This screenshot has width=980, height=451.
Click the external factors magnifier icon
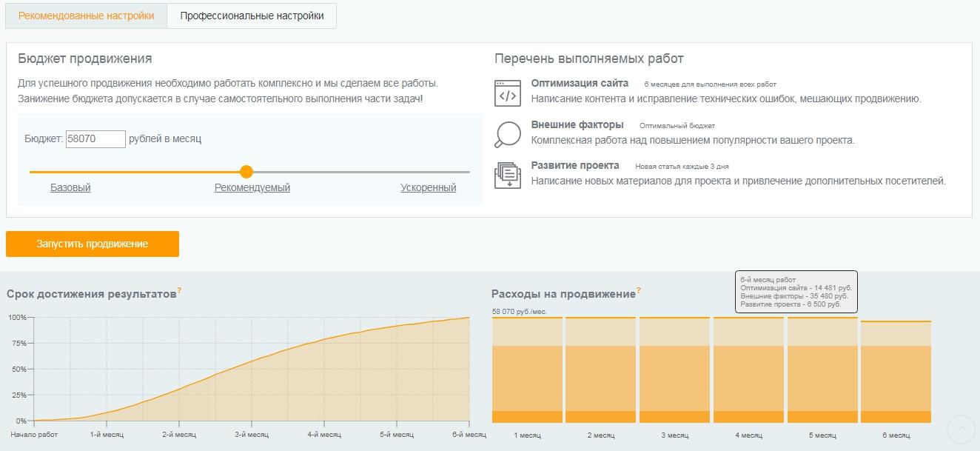508,134
